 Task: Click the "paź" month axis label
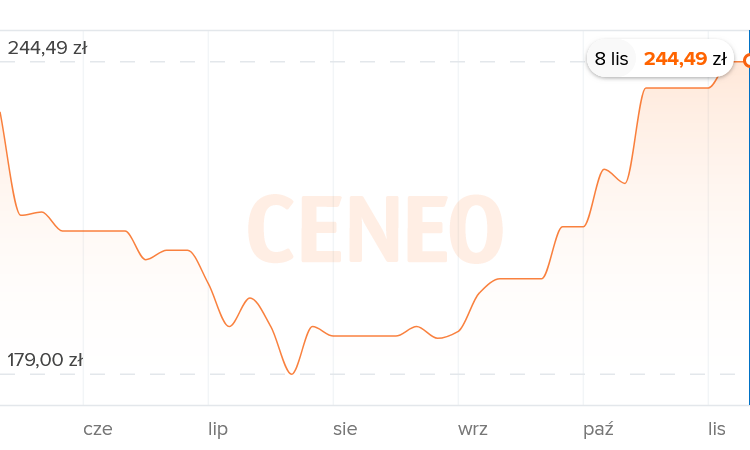(x=598, y=429)
